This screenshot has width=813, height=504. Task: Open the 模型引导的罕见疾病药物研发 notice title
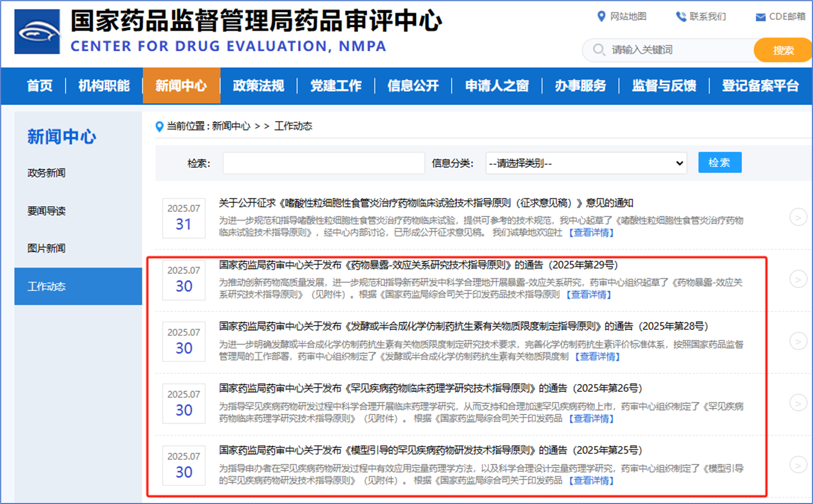coord(430,451)
